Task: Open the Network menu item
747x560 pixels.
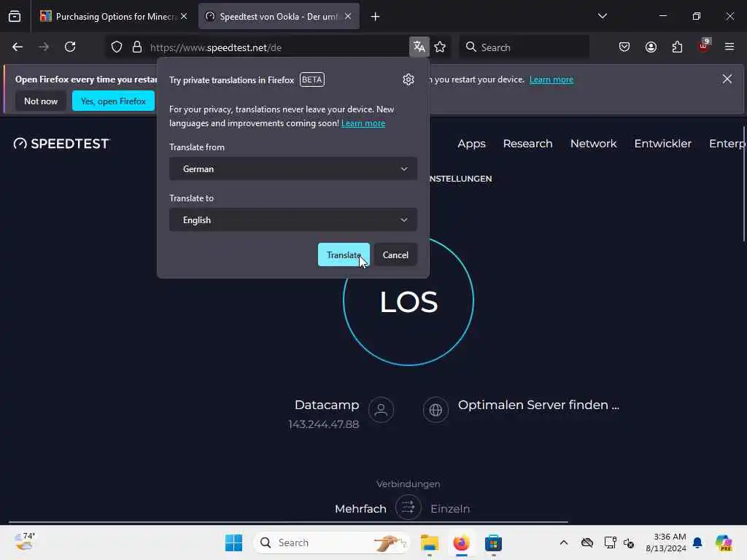Action: (594, 144)
